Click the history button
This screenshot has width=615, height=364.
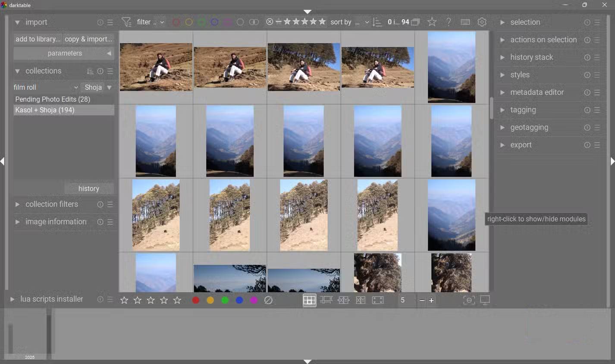click(89, 188)
